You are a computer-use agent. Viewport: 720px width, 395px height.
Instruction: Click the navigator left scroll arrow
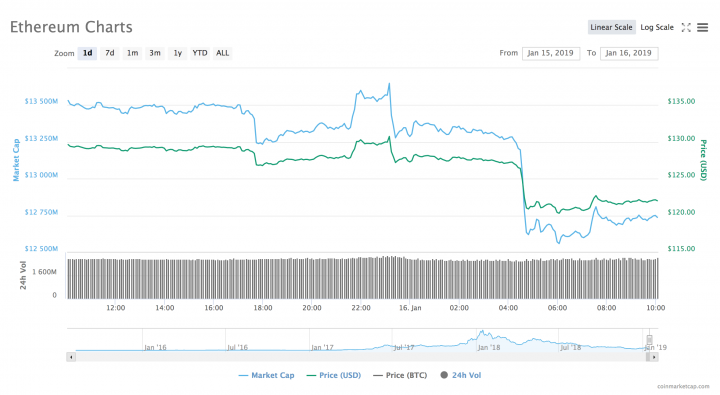71,357
